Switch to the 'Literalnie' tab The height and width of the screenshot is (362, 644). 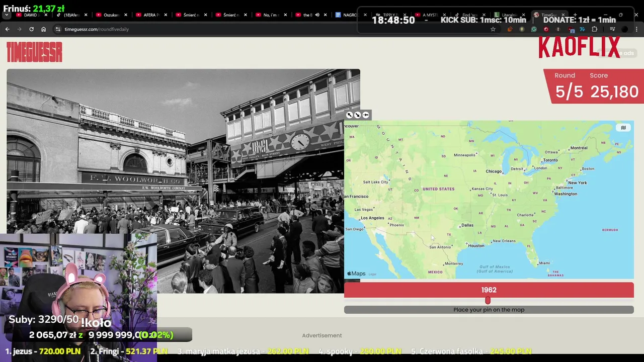click(508, 15)
